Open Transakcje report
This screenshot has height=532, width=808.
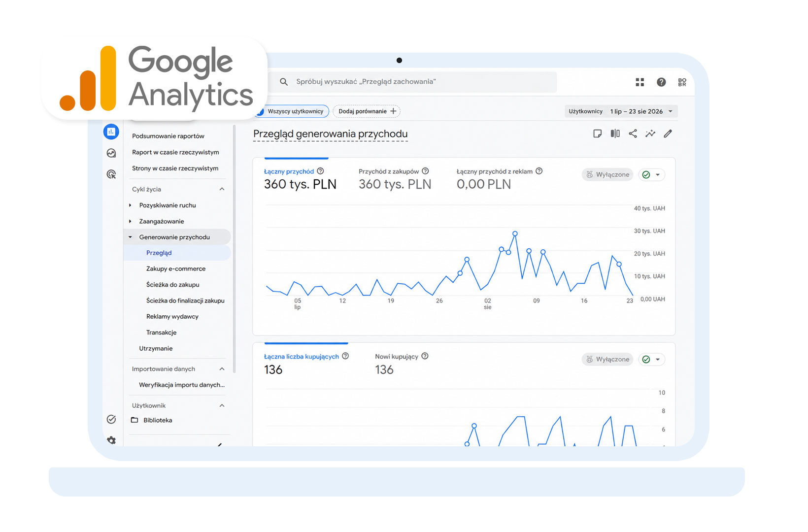click(x=161, y=332)
